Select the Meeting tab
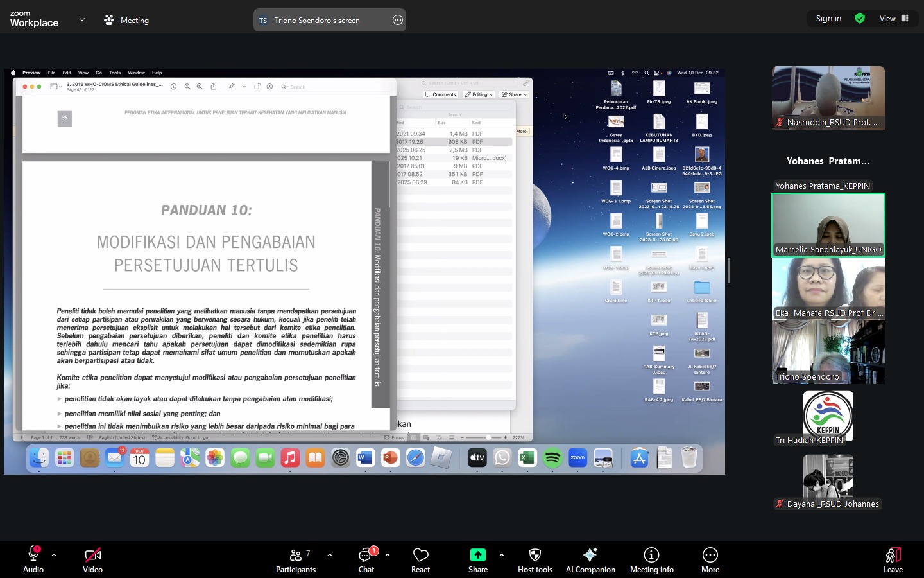Viewport: 924px width, 578px height. coord(126,21)
